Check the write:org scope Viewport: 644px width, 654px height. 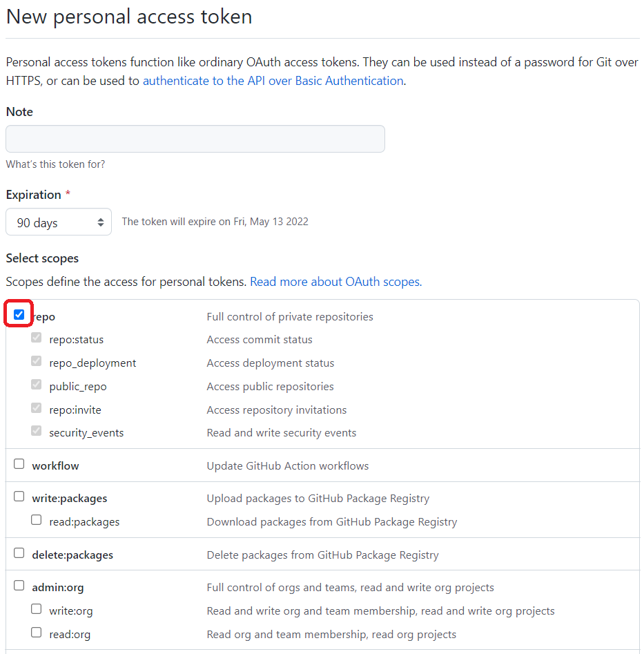pos(37,609)
